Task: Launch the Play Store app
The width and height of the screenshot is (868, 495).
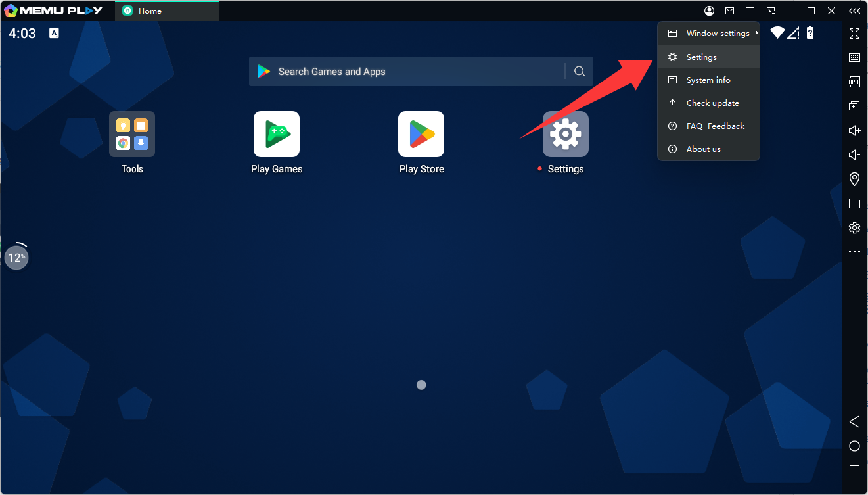Action: [x=421, y=134]
